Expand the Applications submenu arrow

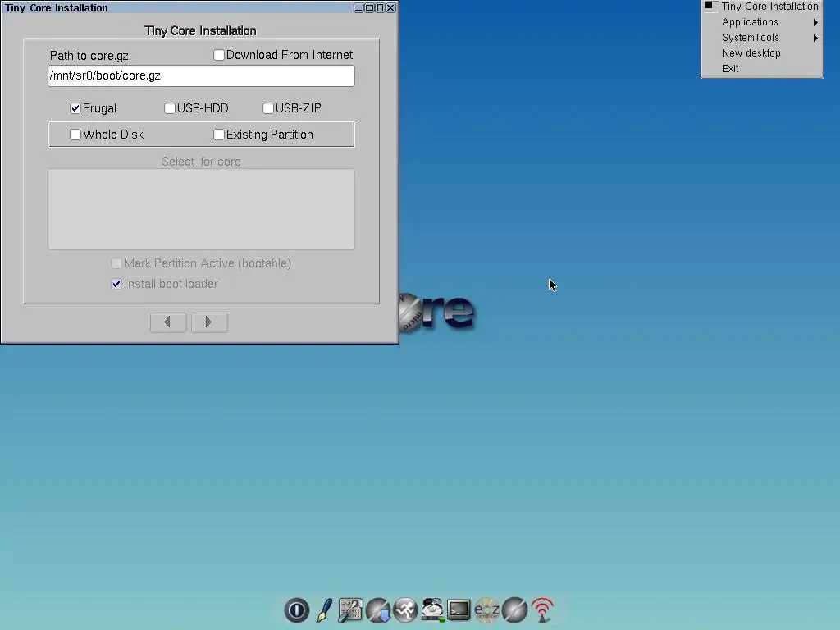point(815,22)
